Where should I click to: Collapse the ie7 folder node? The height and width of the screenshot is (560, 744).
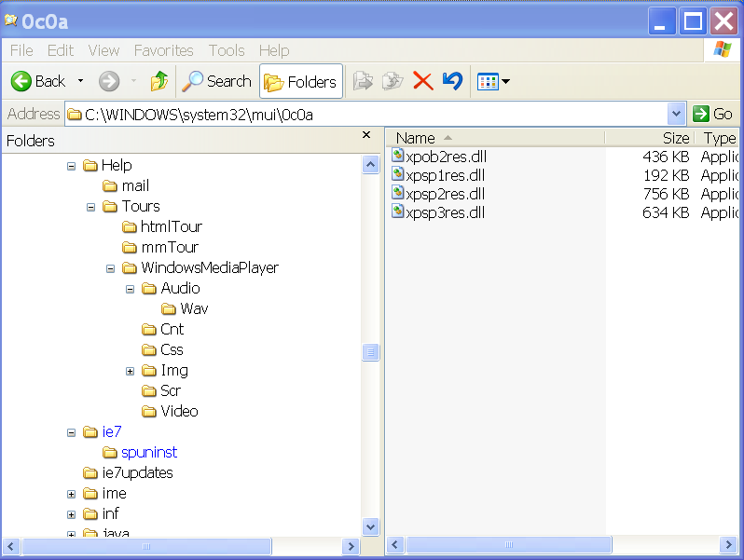[x=71, y=432]
